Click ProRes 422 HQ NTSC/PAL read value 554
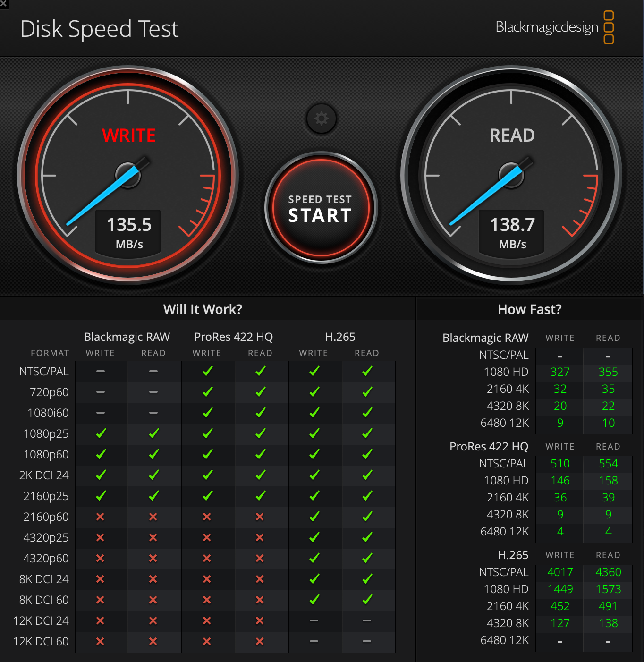Image resolution: width=644 pixels, height=662 pixels. point(608,464)
